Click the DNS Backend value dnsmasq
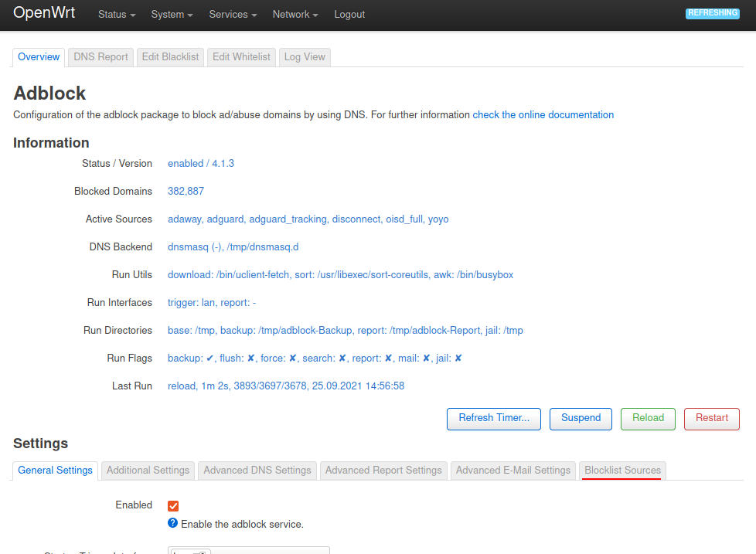 pos(233,247)
